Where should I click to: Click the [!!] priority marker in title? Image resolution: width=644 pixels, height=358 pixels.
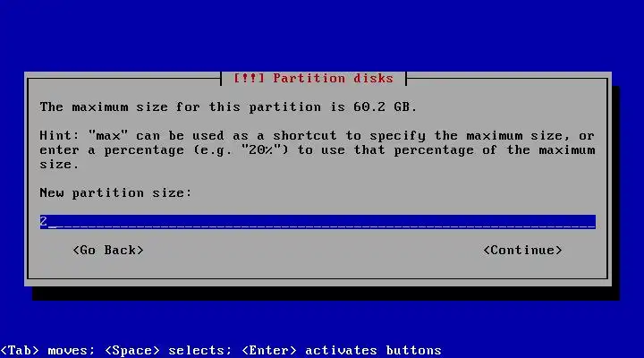249,78
